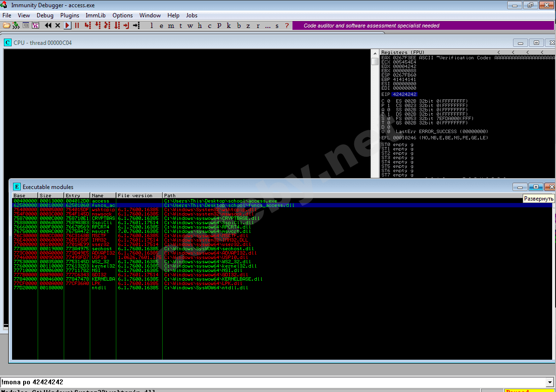Viewport: 556px width, 392px height.
Task: Open the Jobs menu
Action: click(x=192, y=15)
